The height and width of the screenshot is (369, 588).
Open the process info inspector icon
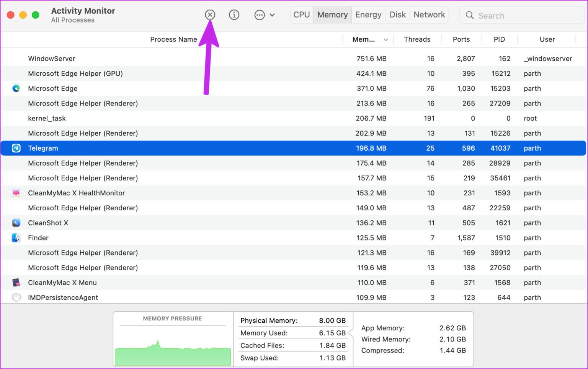click(234, 15)
